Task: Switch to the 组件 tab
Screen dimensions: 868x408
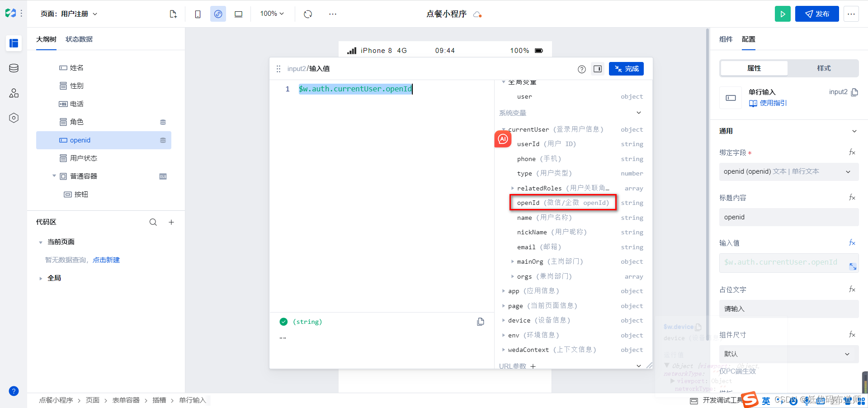Action: click(726, 39)
